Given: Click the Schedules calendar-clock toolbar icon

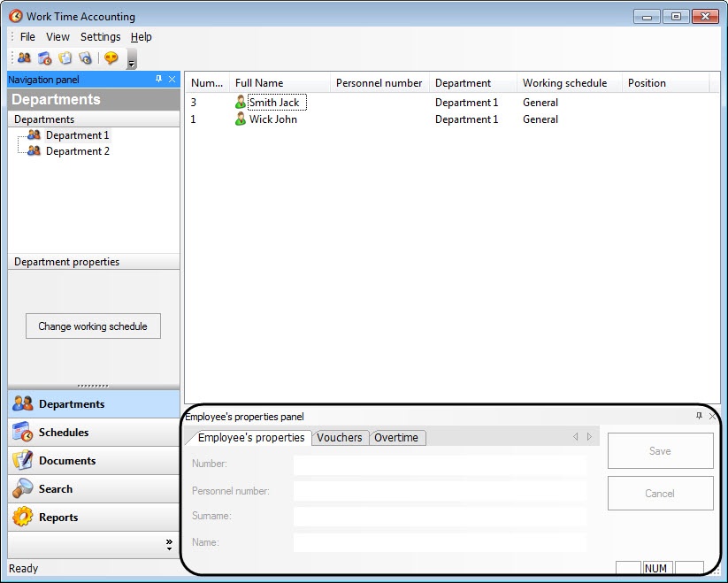Looking at the screenshot, I should pyautogui.click(x=44, y=58).
